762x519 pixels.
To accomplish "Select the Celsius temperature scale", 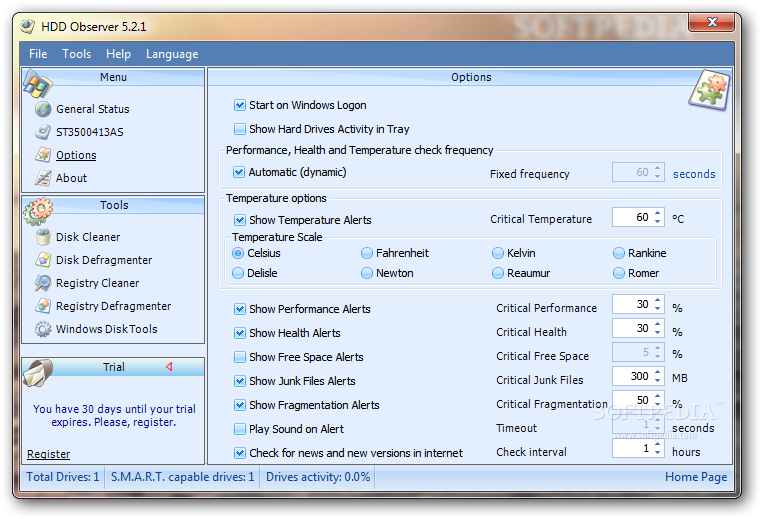I will click(x=238, y=253).
